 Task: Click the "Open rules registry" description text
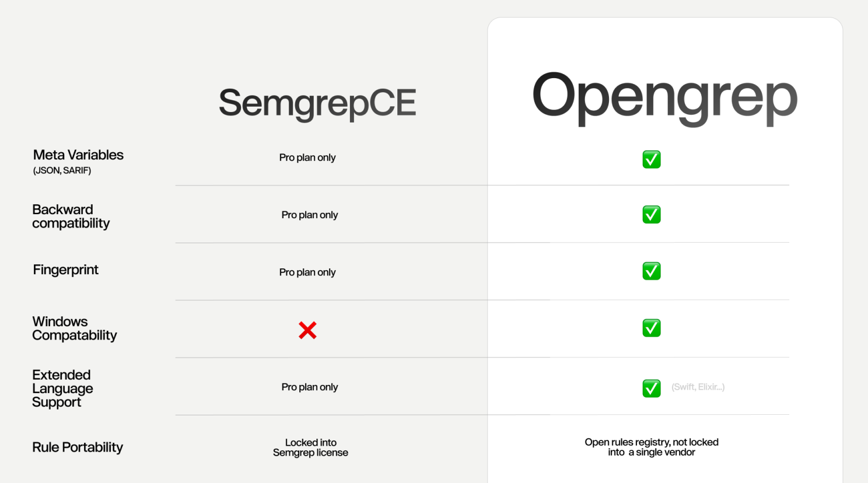(652, 447)
